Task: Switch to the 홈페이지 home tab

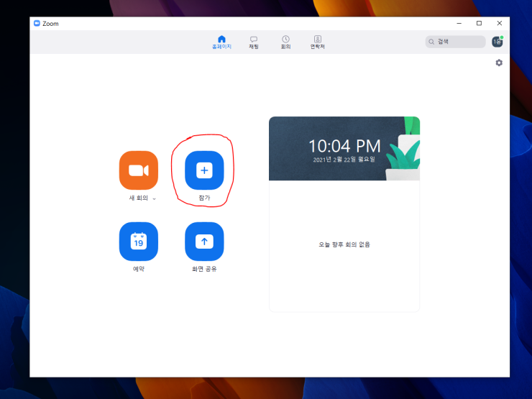Action: pyautogui.click(x=221, y=42)
